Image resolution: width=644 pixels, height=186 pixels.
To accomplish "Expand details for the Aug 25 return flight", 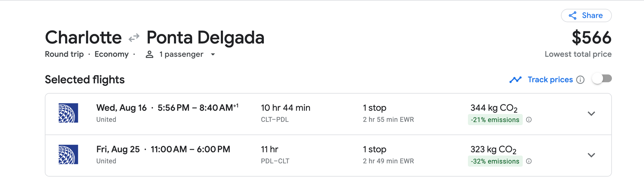I will pos(591,155).
